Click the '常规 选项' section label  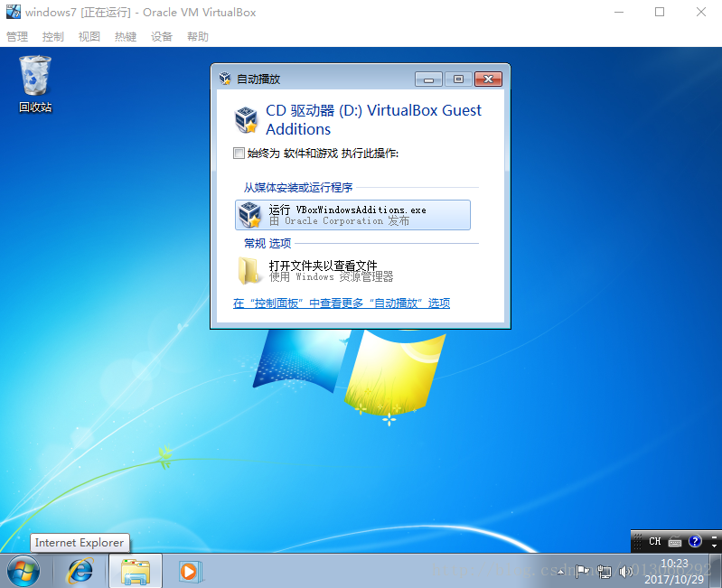267,243
